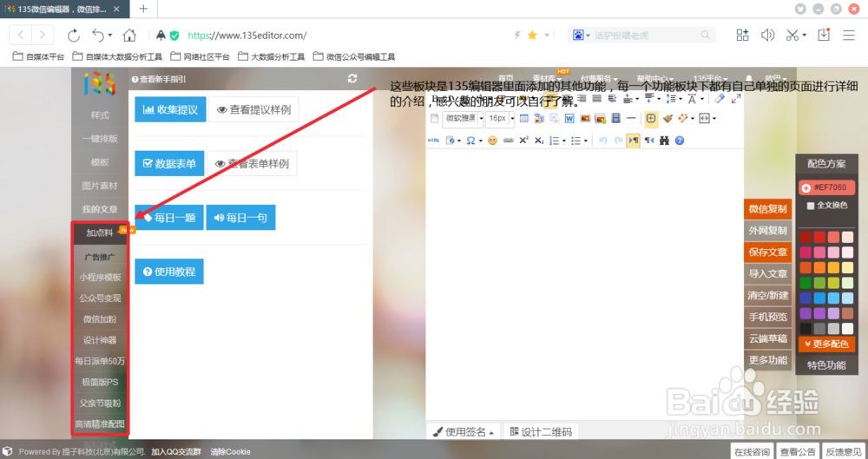The width and height of the screenshot is (868, 459).
Task: Pick the green color swatch in the palette
Action: coord(806,283)
